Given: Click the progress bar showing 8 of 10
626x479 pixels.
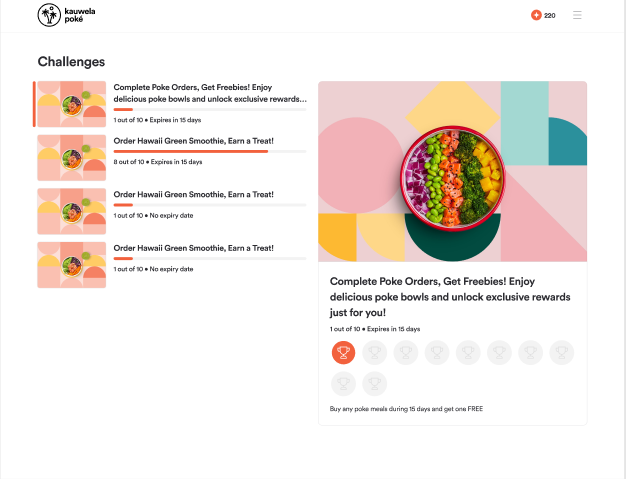Looking at the screenshot, I should coord(210,151).
